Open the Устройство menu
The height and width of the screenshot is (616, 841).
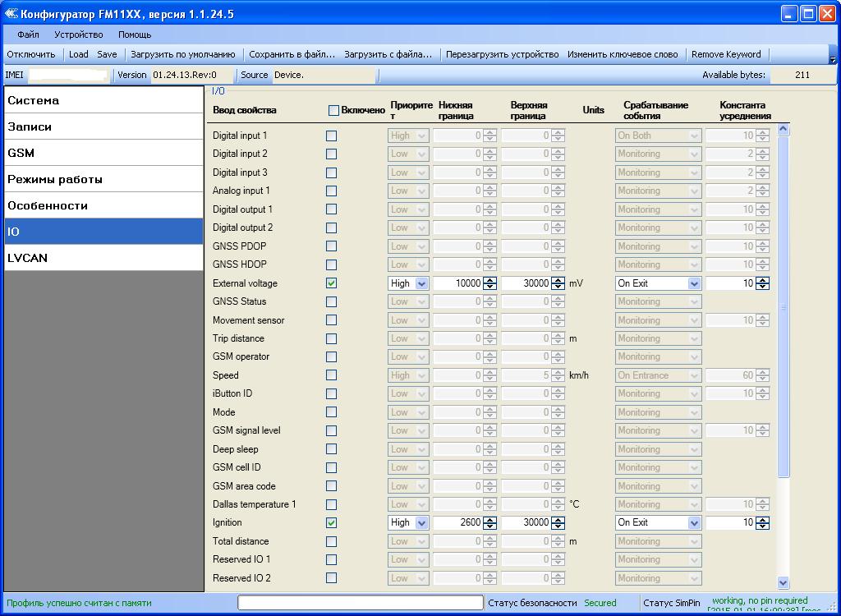pos(79,34)
